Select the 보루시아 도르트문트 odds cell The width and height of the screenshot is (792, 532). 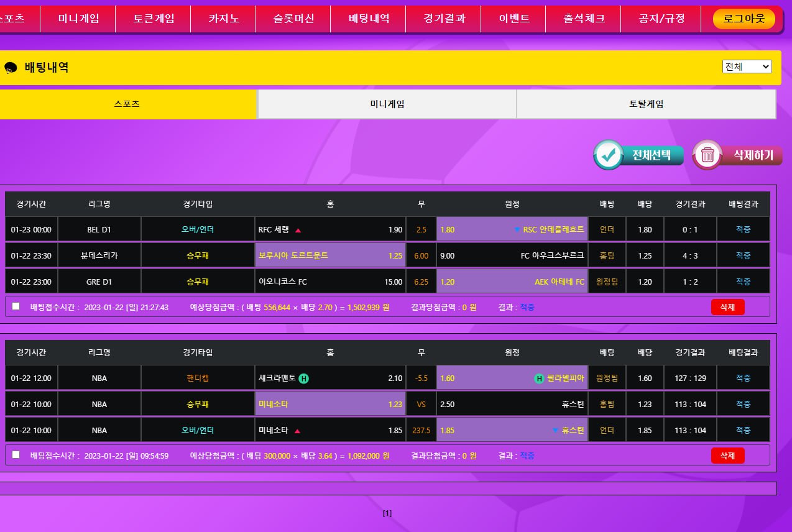tap(330, 255)
